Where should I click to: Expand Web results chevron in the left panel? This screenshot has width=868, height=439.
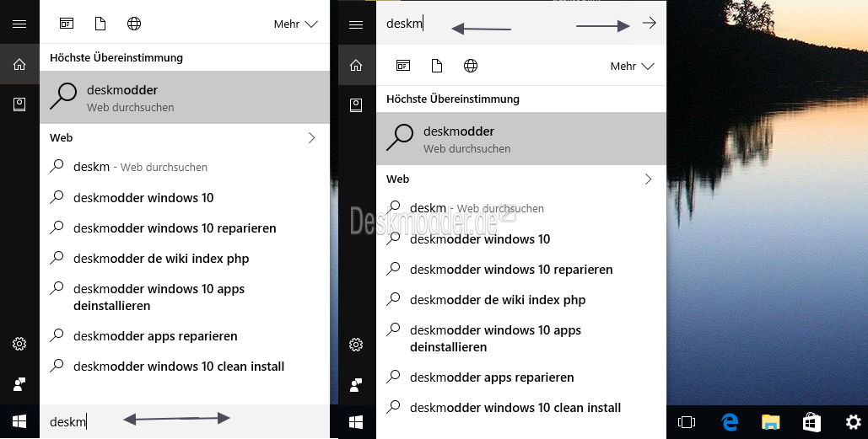coord(311,137)
